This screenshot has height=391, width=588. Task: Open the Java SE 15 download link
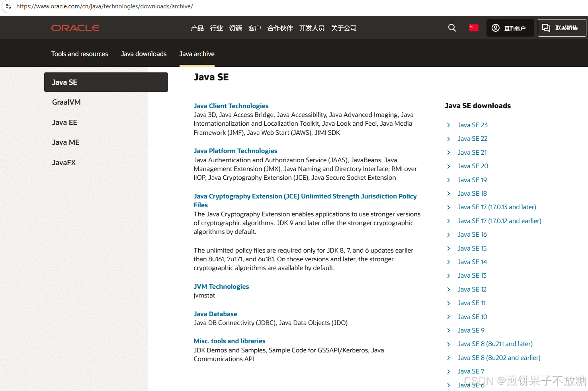pos(472,248)
